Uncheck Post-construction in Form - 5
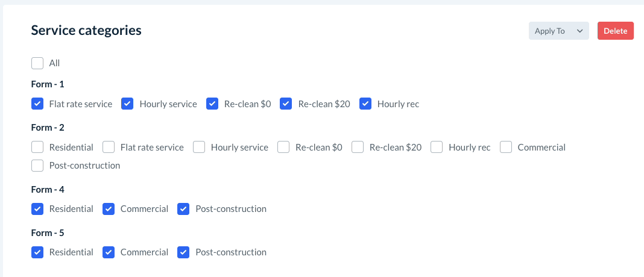 click(183, 252)
